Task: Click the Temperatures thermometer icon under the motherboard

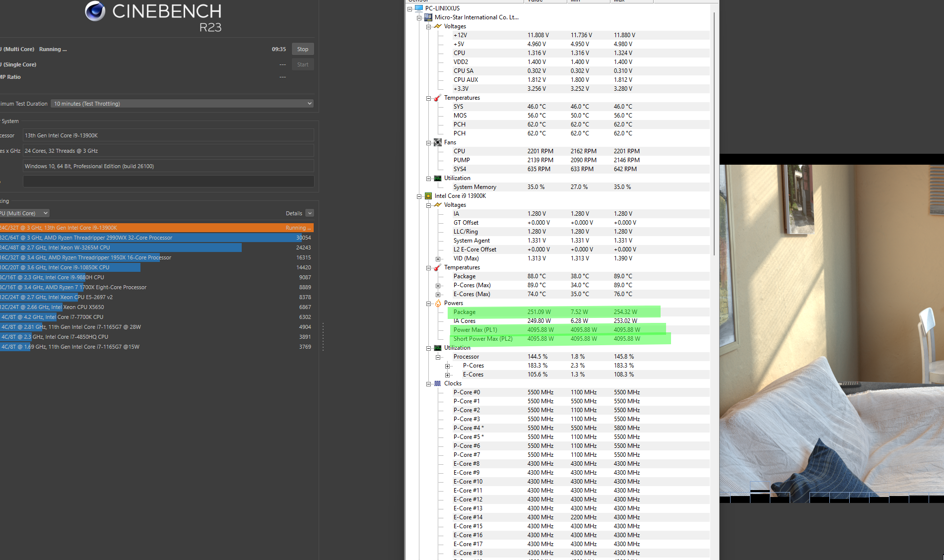Action: [x=437, y=98]
